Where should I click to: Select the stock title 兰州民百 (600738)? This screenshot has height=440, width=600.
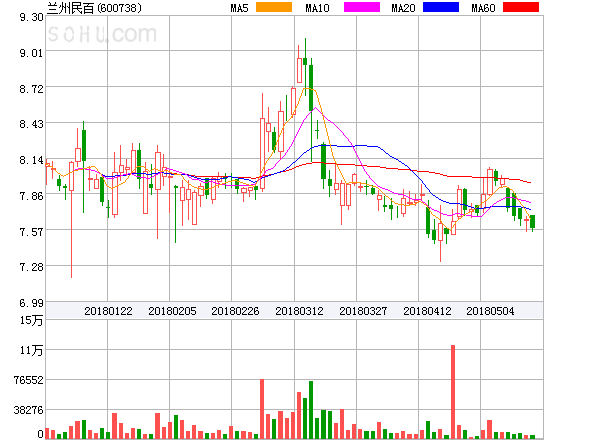pos(94,8)
